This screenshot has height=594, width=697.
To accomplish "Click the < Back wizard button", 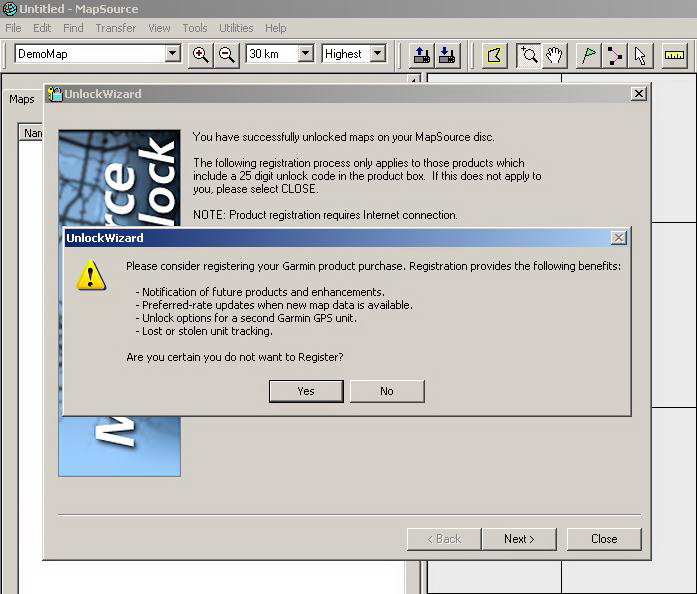I will pyautogui.click(x=444, y=539).
